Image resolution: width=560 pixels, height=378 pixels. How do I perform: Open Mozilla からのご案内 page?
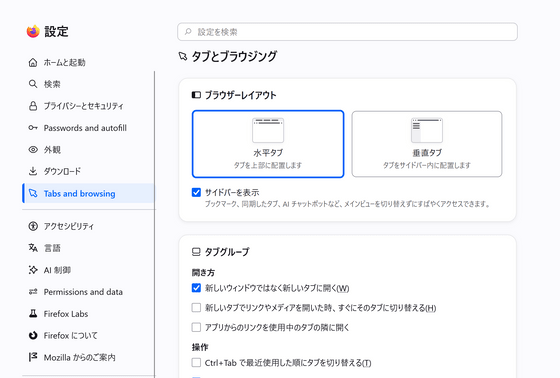point(88,357)
